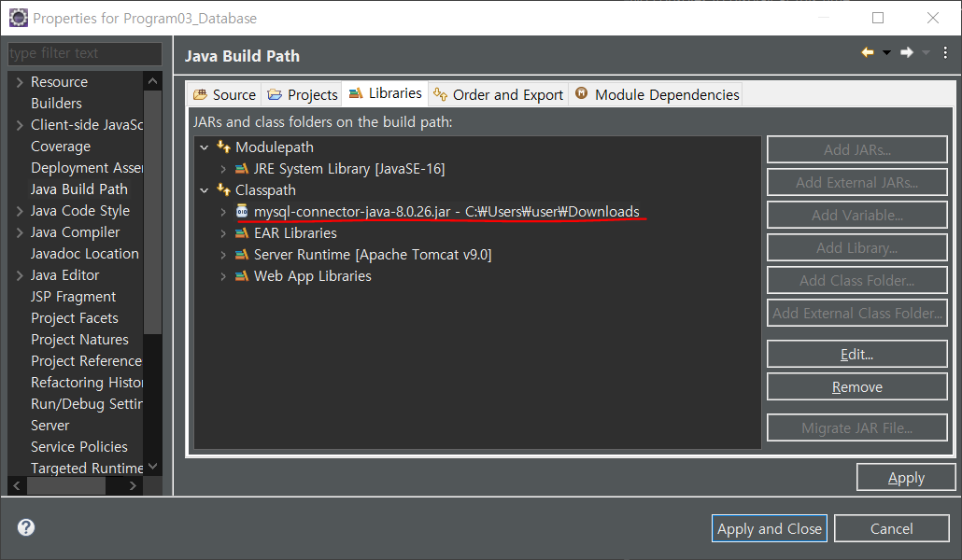Click the Edit... button
962x560 pixels.
coord(856,355)
